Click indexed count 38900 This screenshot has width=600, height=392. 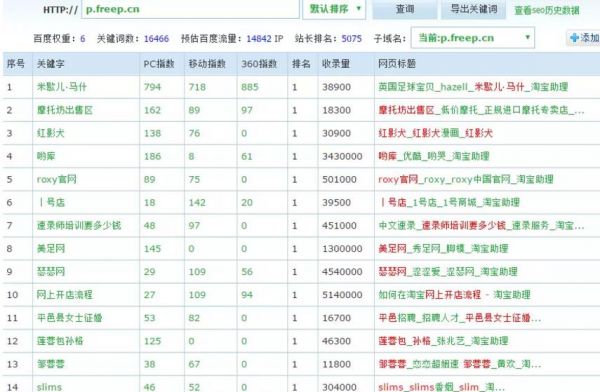click(x=336, y=87)
